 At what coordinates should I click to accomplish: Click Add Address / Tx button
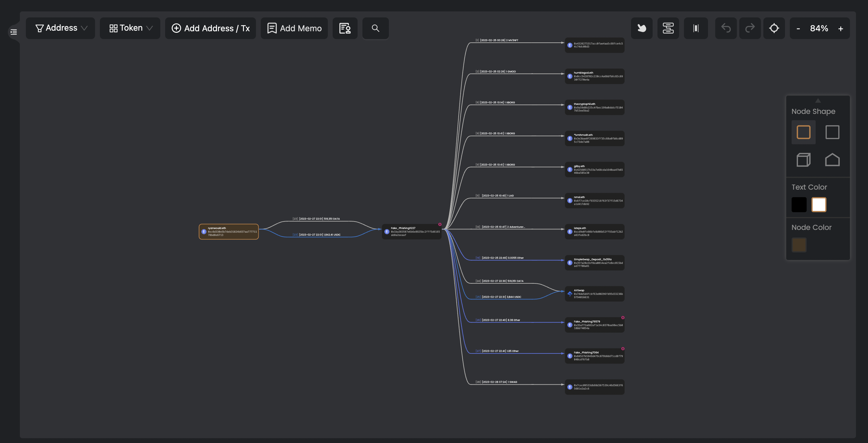pos(211,28)
